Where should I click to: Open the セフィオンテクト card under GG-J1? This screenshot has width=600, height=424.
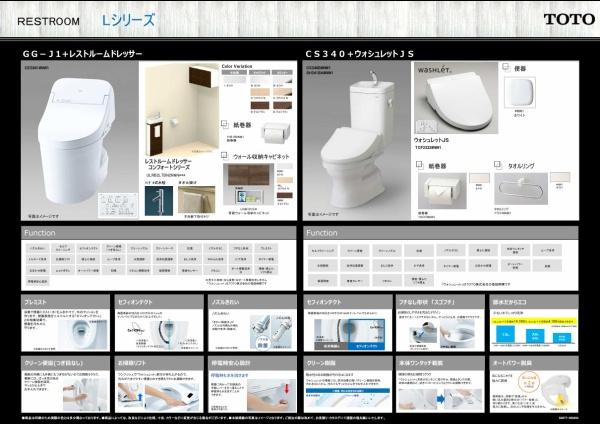coord(159,323)
